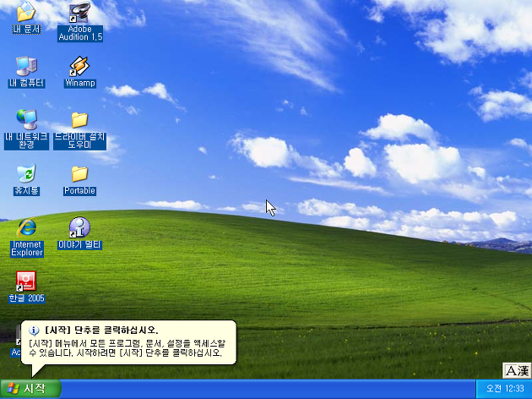Click the balloon title [시작] 단추를 클릭하십시오
This screenshot has height=399, width=532.
101,330
